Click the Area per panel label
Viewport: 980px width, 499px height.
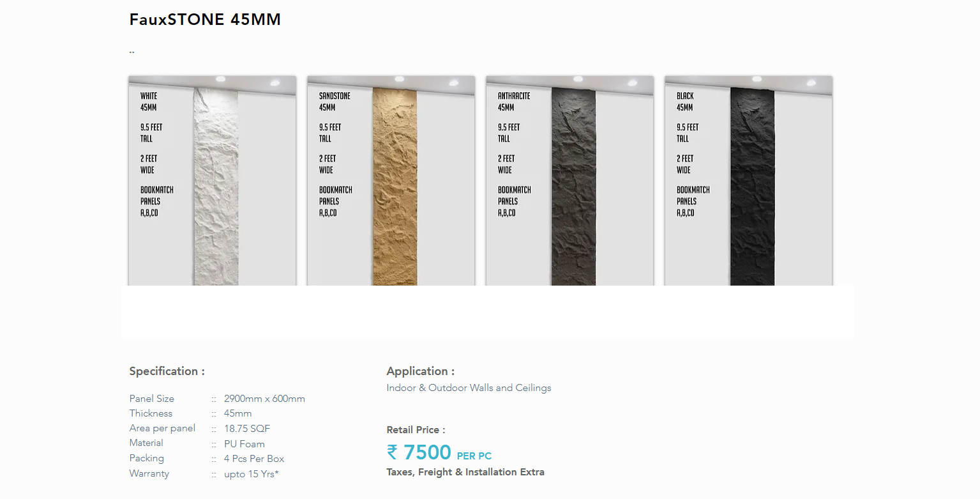tap(162, 428)
